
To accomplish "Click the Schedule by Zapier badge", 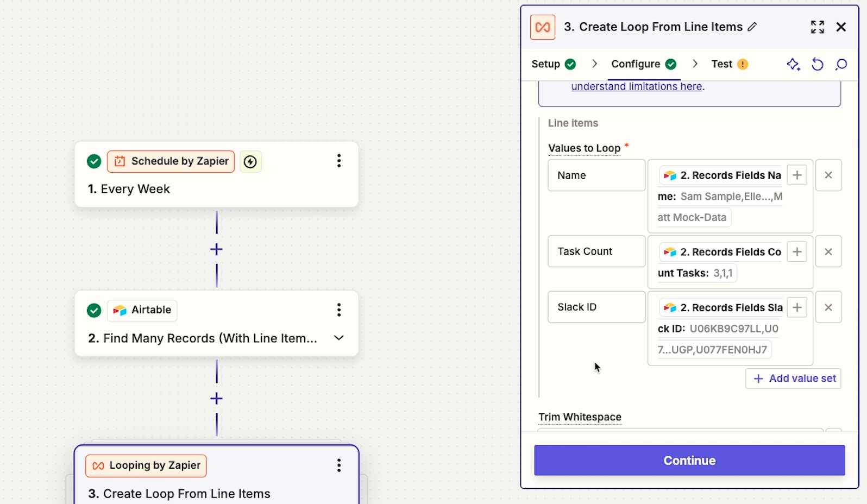I will coord(171,161).
